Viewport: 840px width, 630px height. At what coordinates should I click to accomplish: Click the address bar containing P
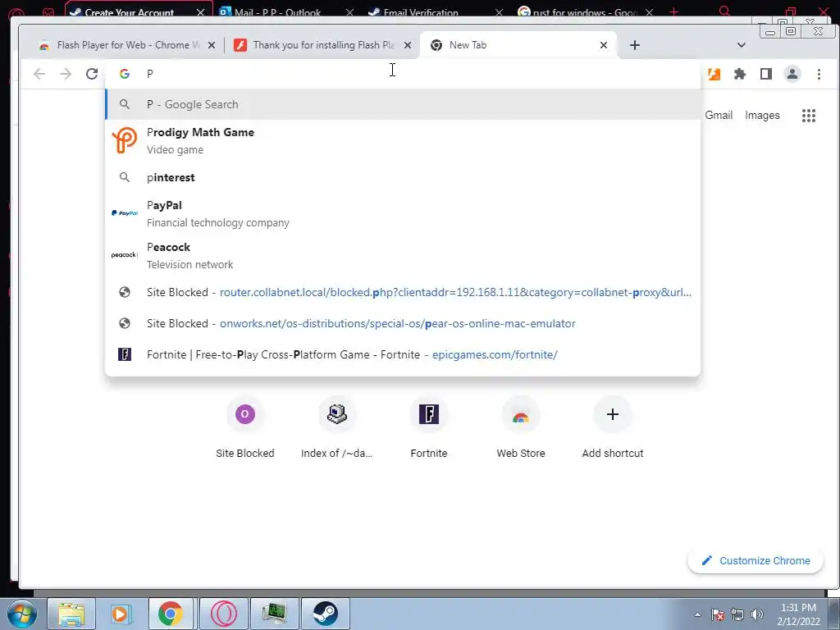403,74
